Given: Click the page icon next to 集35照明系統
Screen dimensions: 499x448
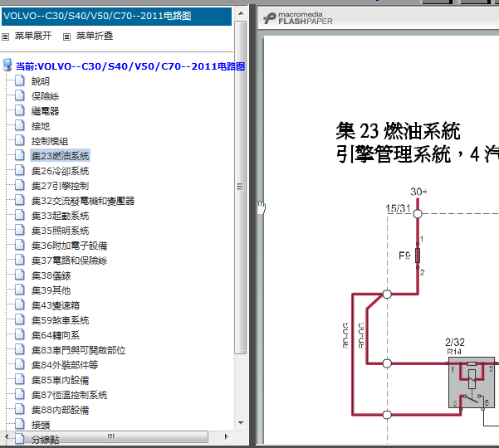Looking at the screenshot, I should (20, 230).
